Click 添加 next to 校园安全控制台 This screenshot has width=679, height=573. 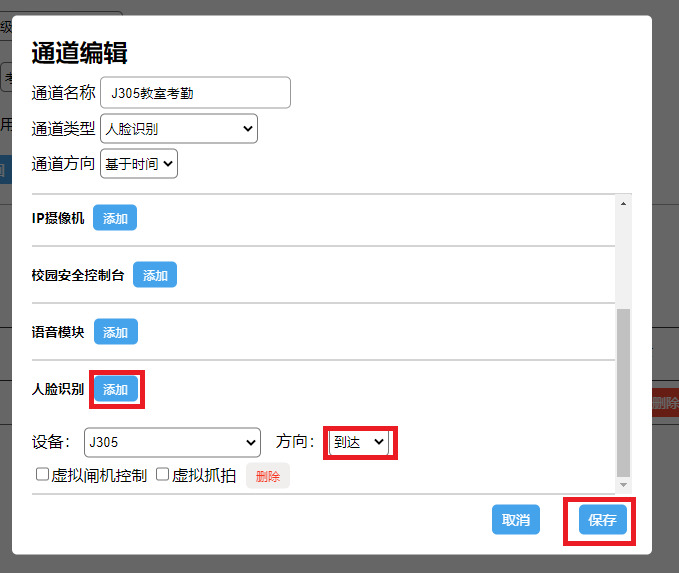[155, 275]
